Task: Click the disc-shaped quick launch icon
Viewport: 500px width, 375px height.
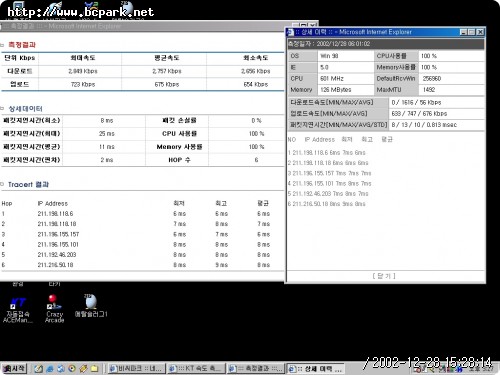Action: point(72,369)
